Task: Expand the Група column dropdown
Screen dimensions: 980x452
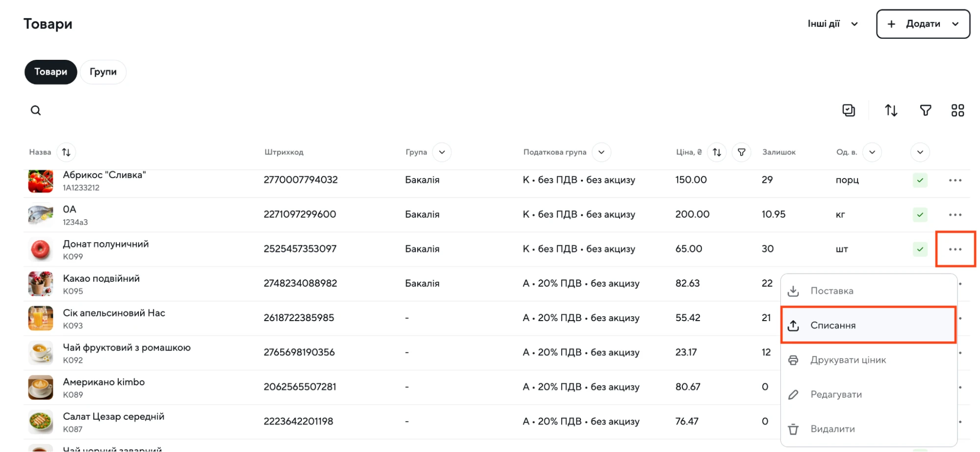Action: (x=442, y=152)
